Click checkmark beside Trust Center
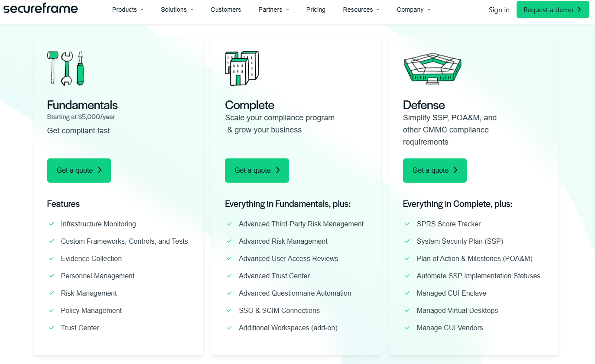Image resolution: width=595 pixels, height=364 pixels. [52, 328]
